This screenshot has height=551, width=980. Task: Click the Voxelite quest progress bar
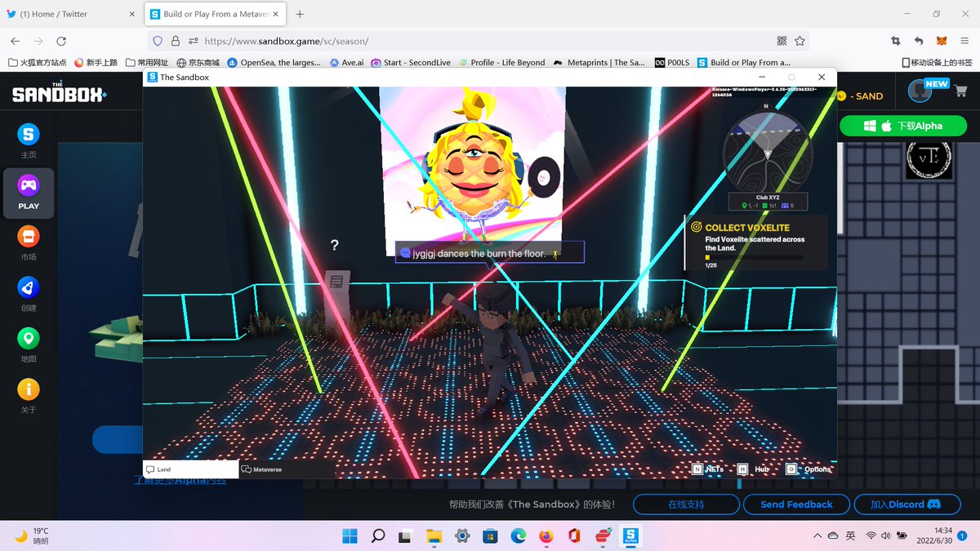(754, 257)
